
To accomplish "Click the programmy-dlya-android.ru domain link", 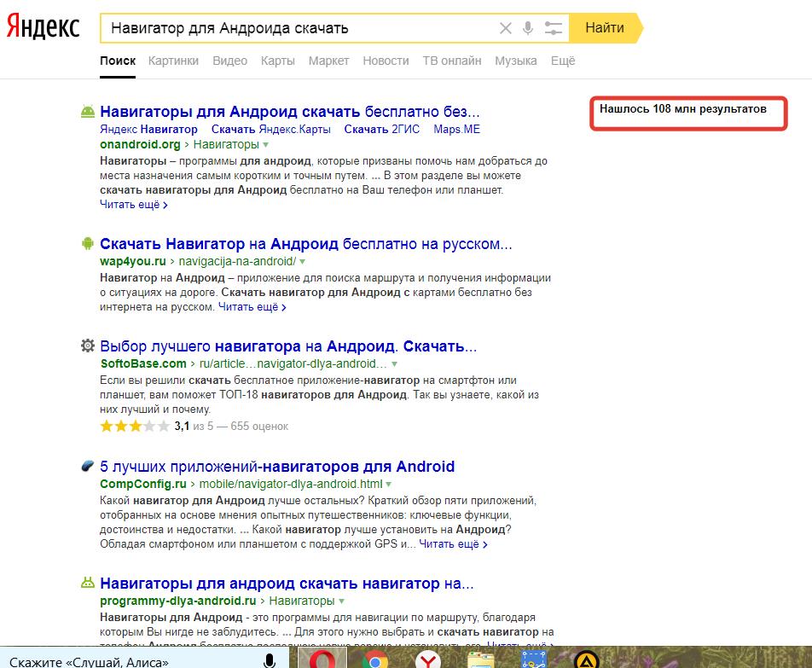I will [x=178, y=601].
